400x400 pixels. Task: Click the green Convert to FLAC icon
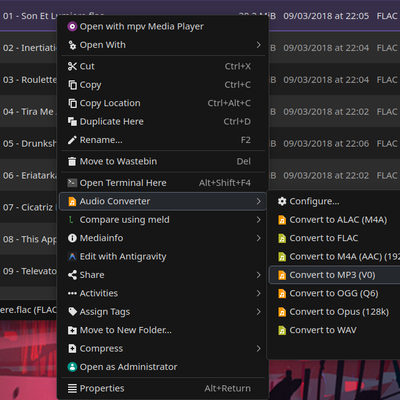[282, 238]
